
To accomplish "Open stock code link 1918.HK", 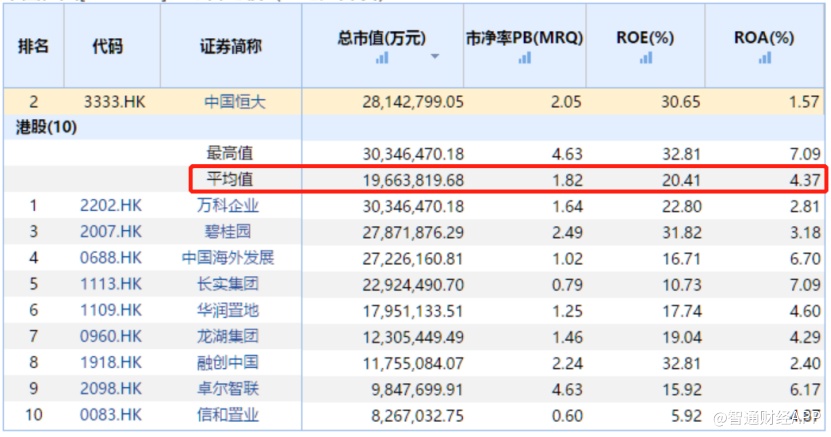I will click(111, 362).
